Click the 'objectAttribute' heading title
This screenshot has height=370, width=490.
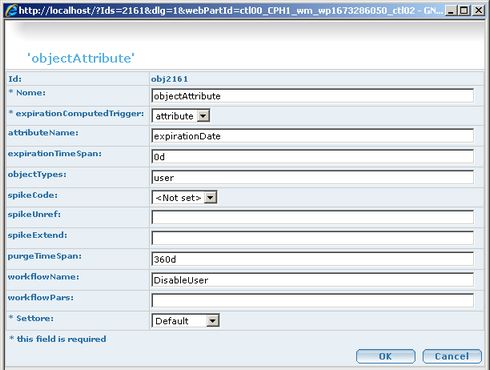click(81, 58)
